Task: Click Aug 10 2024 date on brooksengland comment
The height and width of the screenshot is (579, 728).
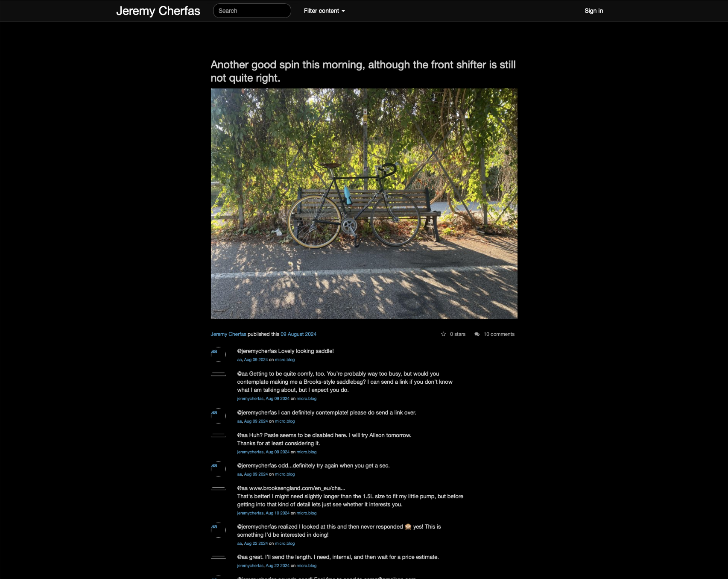Action: 278,513
